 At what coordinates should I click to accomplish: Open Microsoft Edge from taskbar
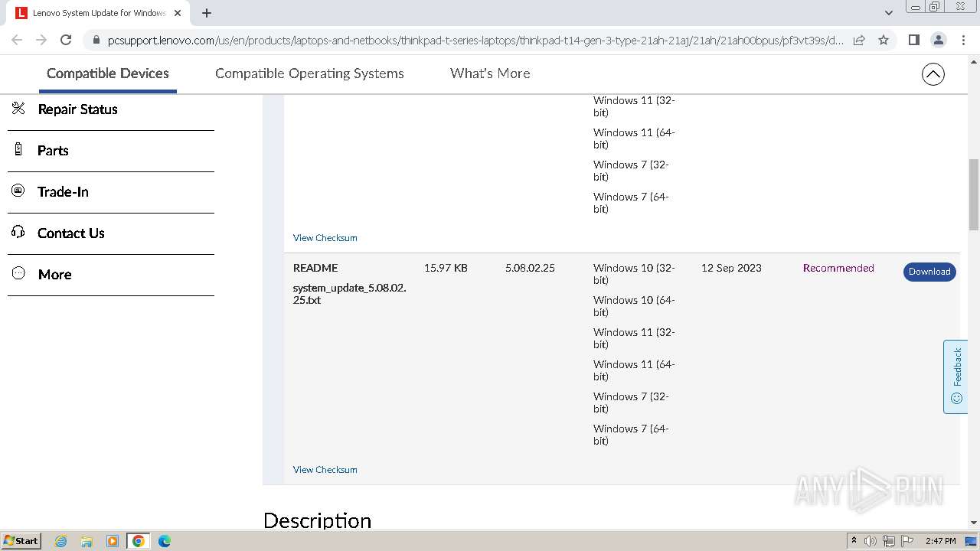click(x=165, y=541)
